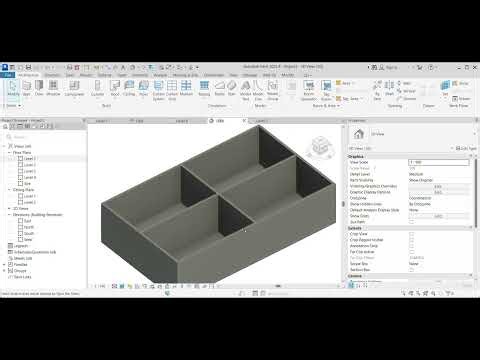The height and width of the screenshot is (360, 480).
Task: Click the ViewCube navigation widget
Action: pyautogui.click(x=321, y=146)
